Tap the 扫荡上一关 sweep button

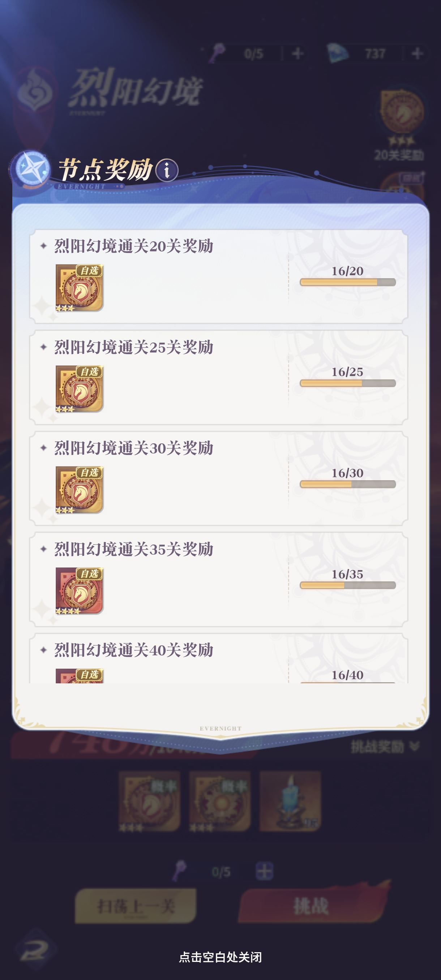tap(136, 906)
